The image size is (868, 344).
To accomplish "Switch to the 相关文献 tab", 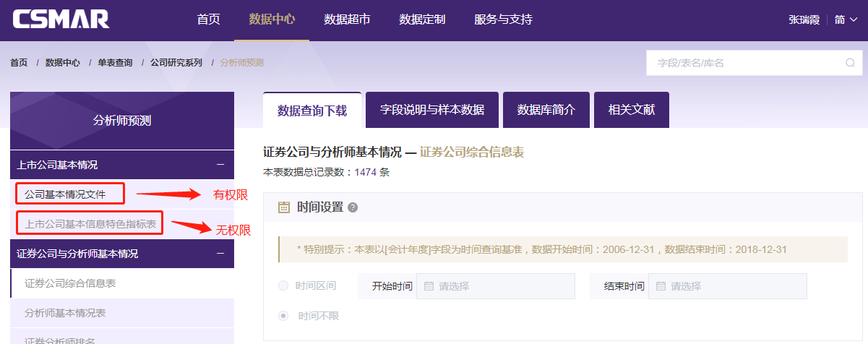I will tap(632, 110).
